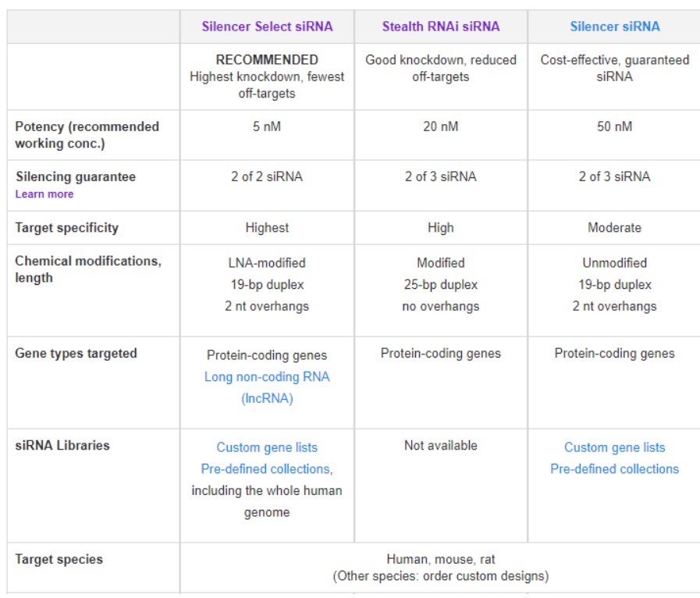Open the Stealth RNAi siRNA header link

point(440,27)
